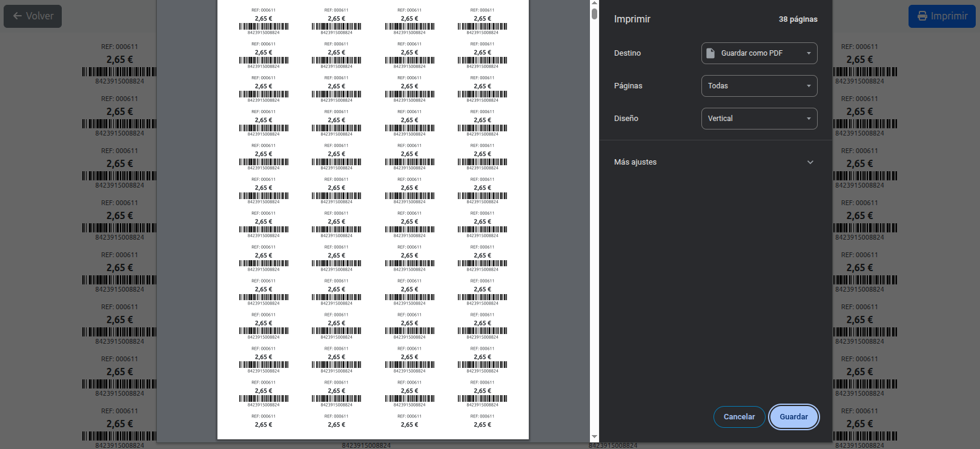Open the Diseño dropdown set to Vertical
The width and height of the screenshot is (980, 449).
[x=759, y=119]
